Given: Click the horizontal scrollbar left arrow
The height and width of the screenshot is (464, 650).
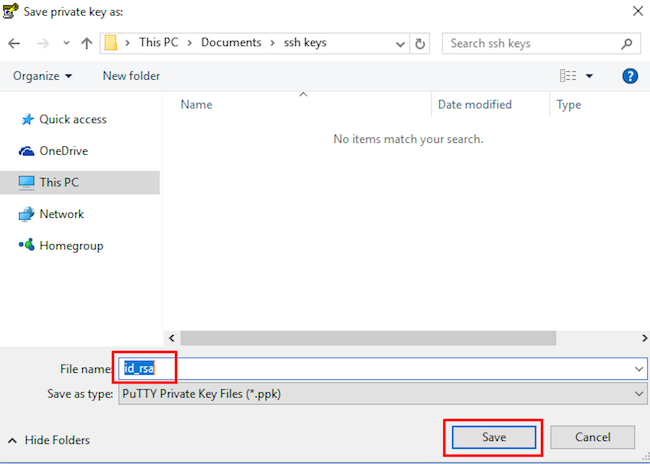Looking at the screenshot, I should click(172, 338).
